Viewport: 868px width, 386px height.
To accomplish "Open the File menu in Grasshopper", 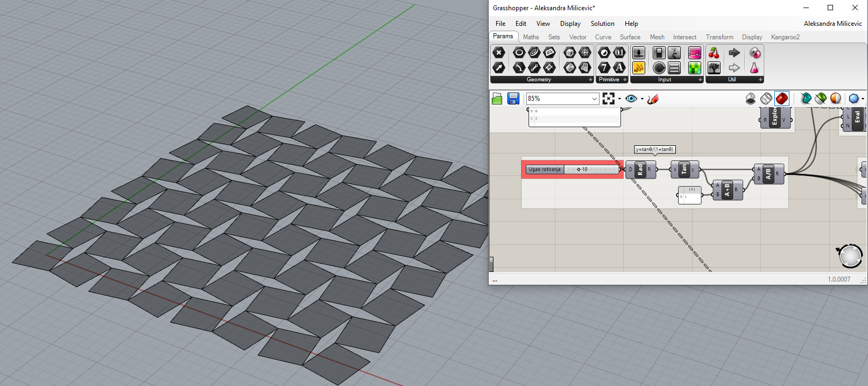I will pyautogui.click(x=500, y=24).
